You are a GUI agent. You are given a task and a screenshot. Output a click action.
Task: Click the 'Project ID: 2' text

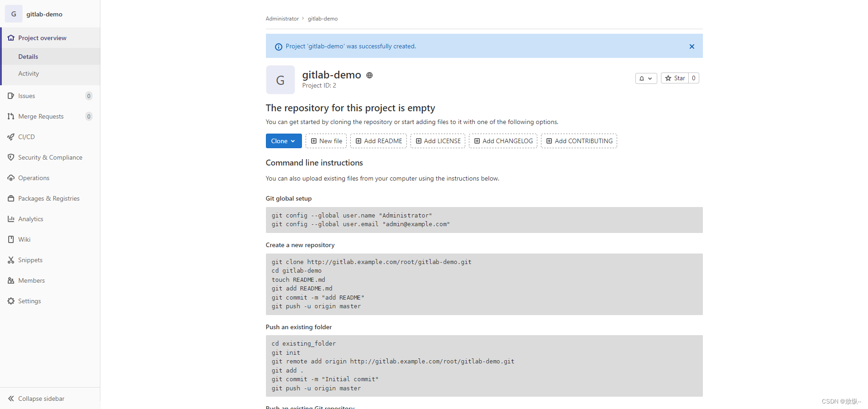(x=319, y=85)
